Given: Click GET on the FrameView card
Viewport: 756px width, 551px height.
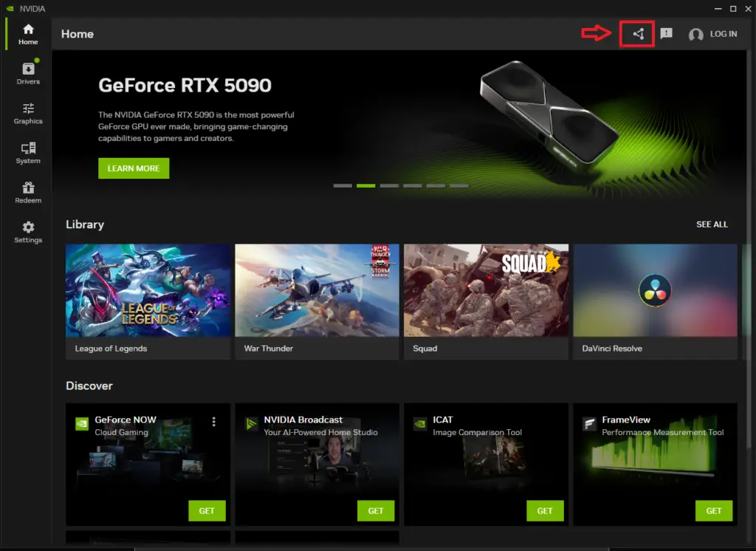Looking at the screenshot, I should coord(714,510).
